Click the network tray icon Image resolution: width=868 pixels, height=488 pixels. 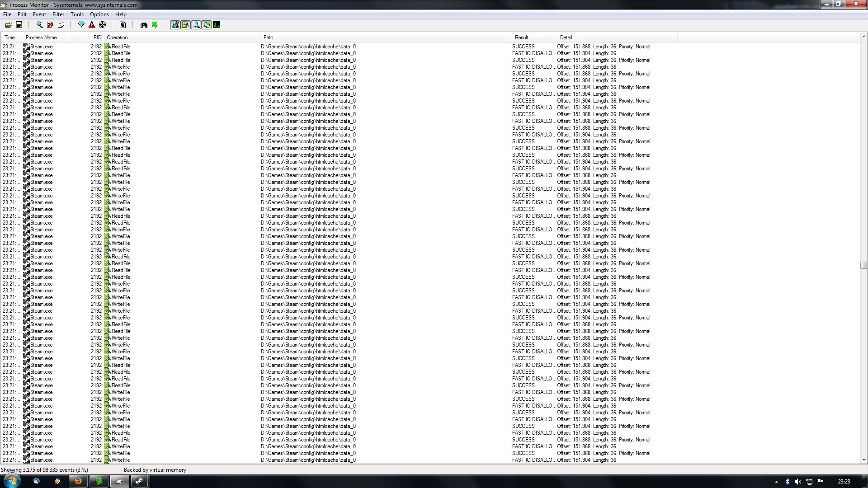pos(809,482)
